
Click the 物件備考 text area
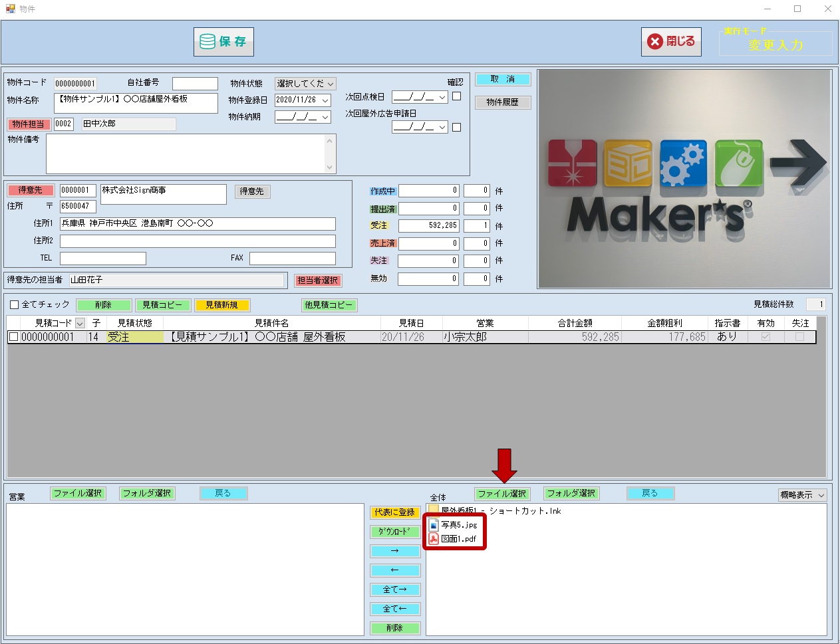click(186, 154)
